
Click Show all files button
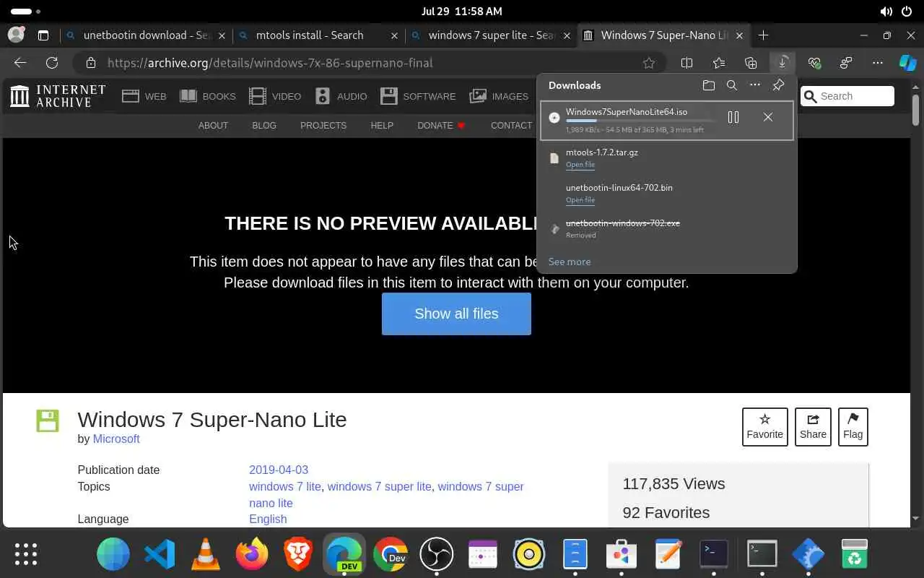[x=456, y=314]
